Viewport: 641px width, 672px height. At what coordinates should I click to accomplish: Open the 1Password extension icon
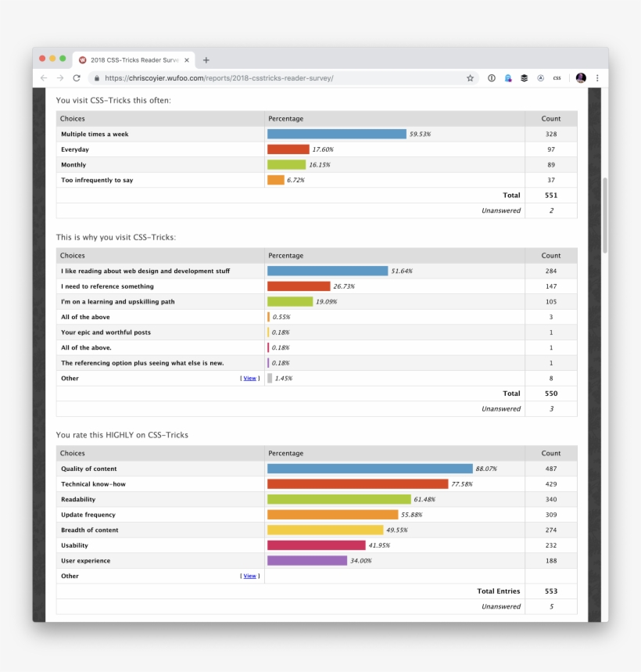tap(492, 78)
